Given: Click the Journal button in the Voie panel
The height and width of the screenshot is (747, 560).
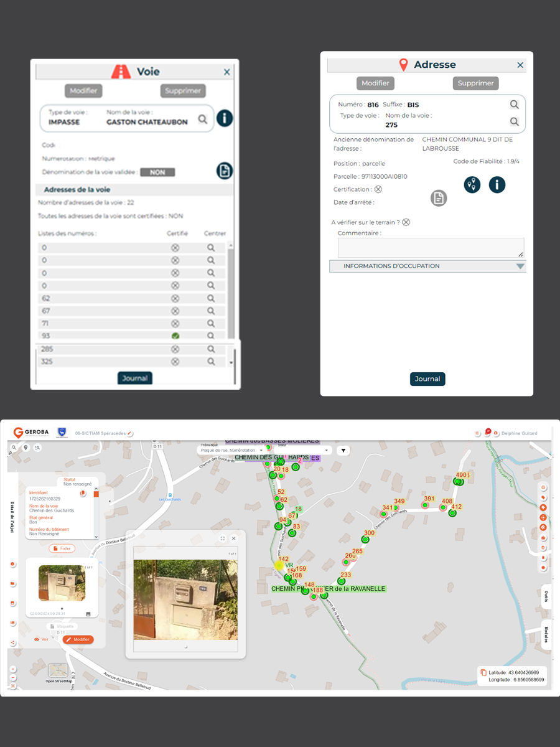Looking at the screenshot, I should [135, 378].
